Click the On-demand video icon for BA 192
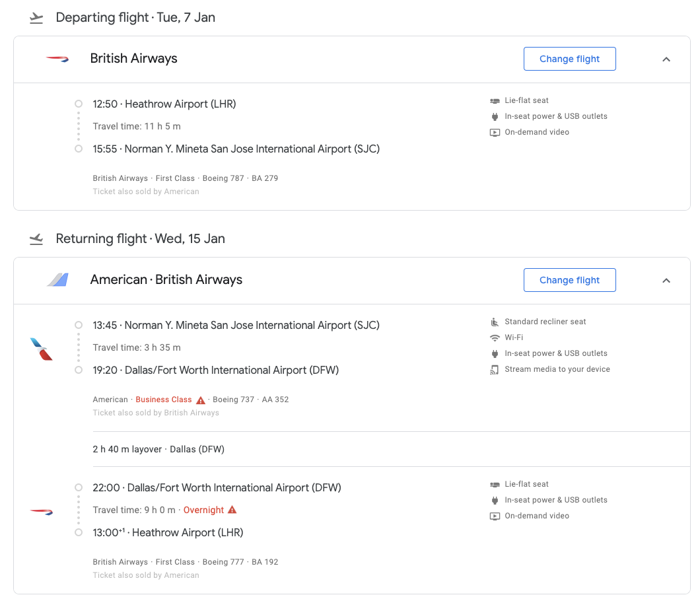Viewport: 700px width, 599px height. pos(495,516)
